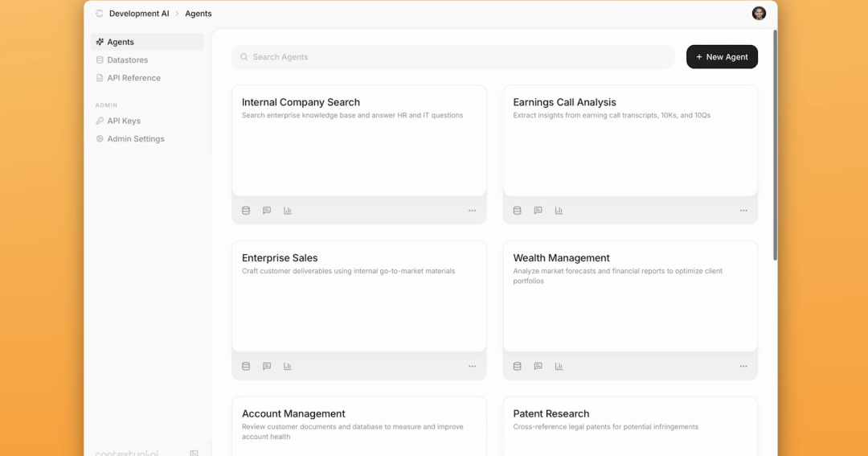This screenshot has width=868, height=456.
Task: Open datastore icon on Enterprise Sales card
Action: coord(246,366)
